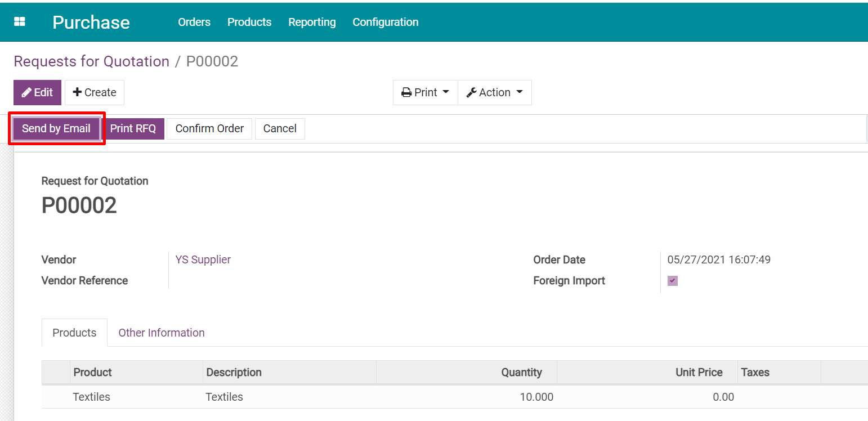Image resolution: width=868 pixels, height=421 pixels.
Task: Open the Orders menu
Action: [194, 22]
